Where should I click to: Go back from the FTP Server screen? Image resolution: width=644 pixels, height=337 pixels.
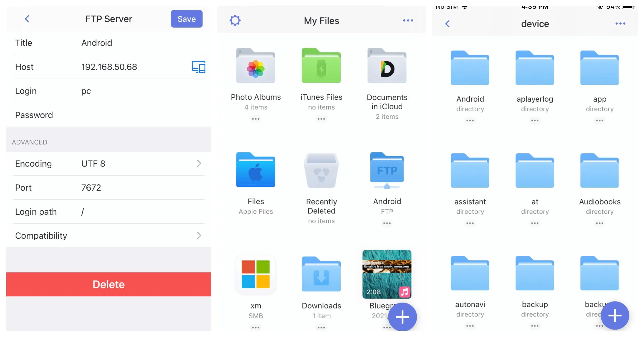coord(27,19)
